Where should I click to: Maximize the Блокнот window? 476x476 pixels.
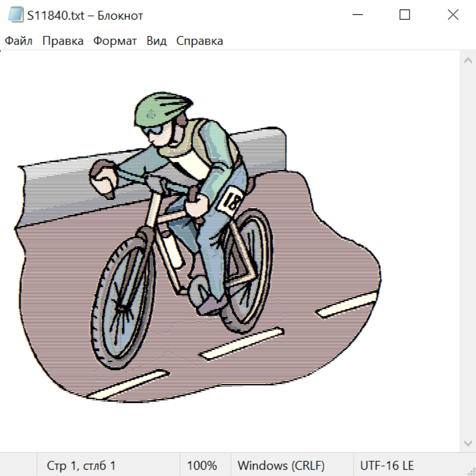pos(405,15)
